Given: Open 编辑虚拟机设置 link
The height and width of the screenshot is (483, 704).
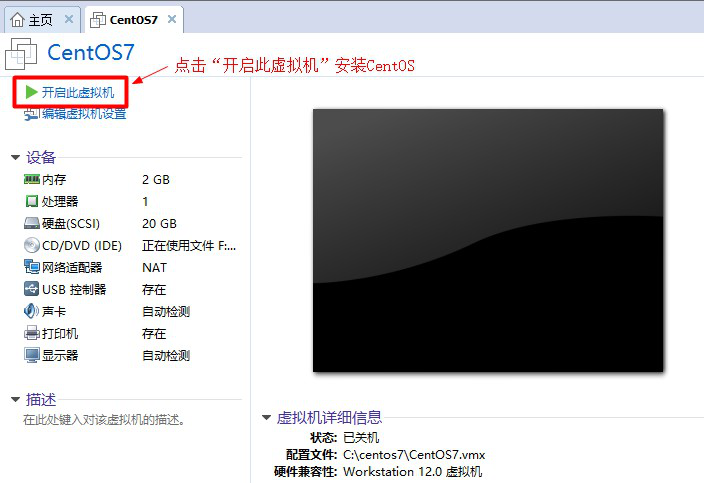Looking at the screenshot, I should point(84,114).
